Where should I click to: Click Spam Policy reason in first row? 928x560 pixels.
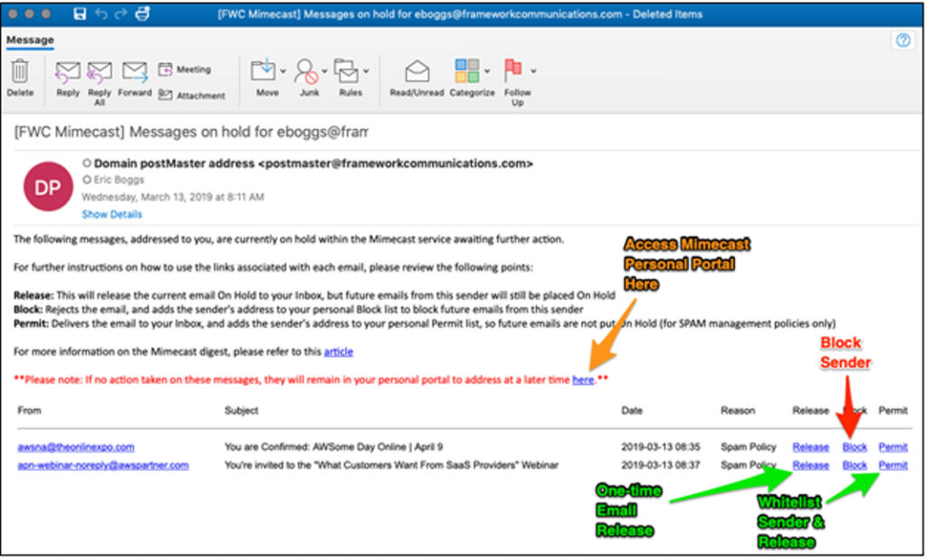(748, 447)
